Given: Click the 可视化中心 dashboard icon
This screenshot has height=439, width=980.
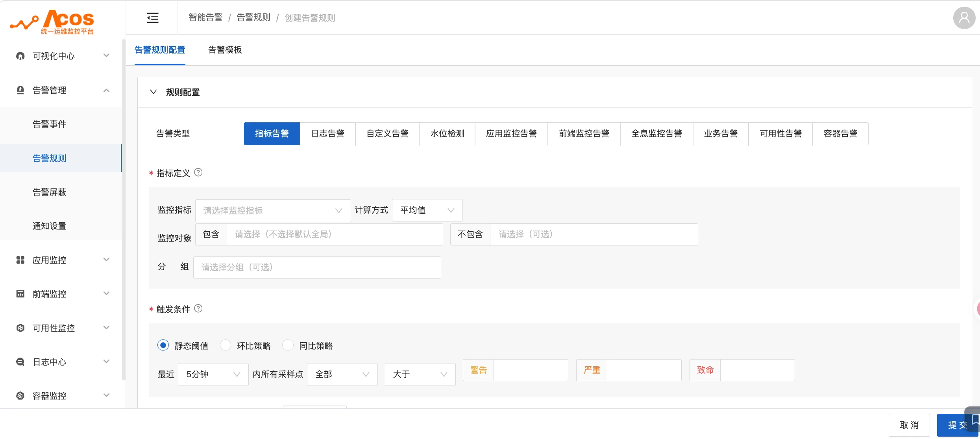Looking at the screenshot, I should pos(20,56).
